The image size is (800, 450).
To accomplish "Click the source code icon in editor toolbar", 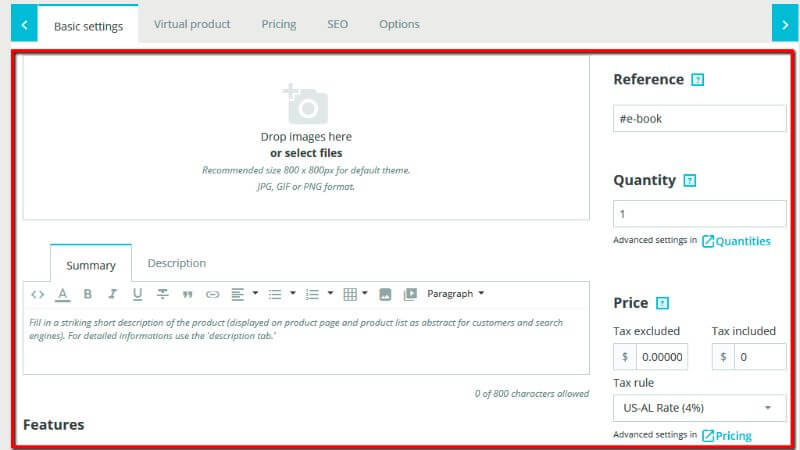I will 37,294.
